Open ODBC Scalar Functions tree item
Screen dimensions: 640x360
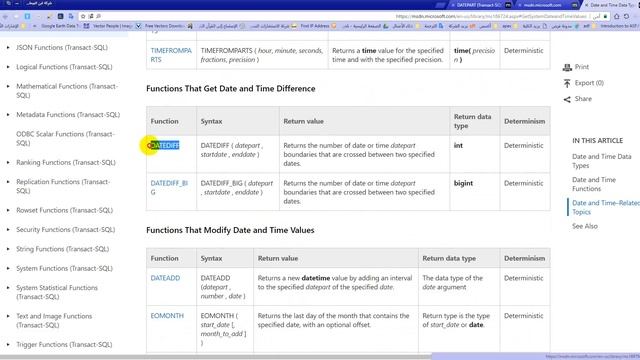pos(65,138)
